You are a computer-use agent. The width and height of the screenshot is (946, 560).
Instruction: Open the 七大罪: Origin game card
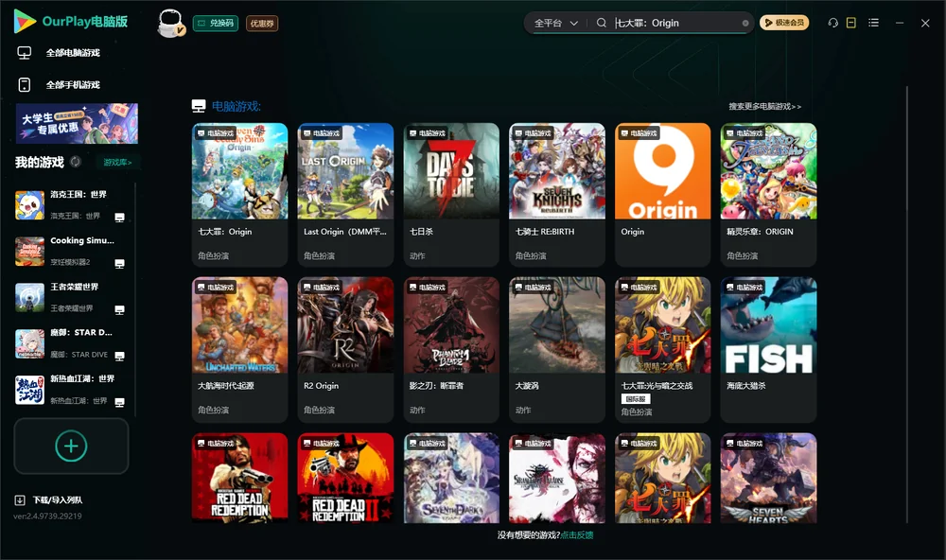tap(240, 194)
